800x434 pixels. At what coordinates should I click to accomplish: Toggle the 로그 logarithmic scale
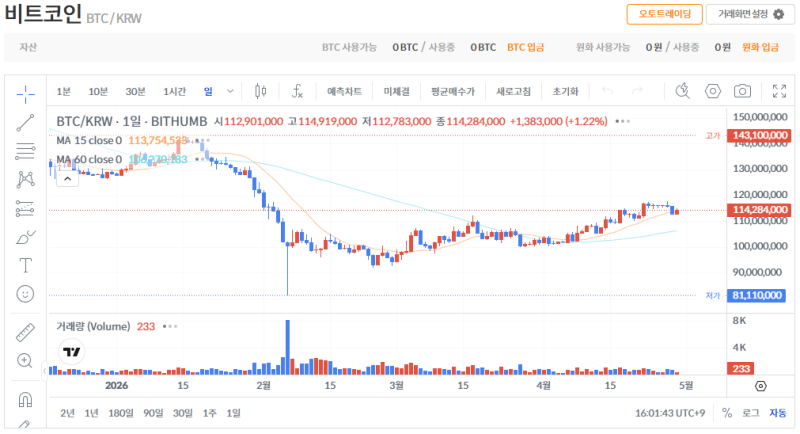750,413
